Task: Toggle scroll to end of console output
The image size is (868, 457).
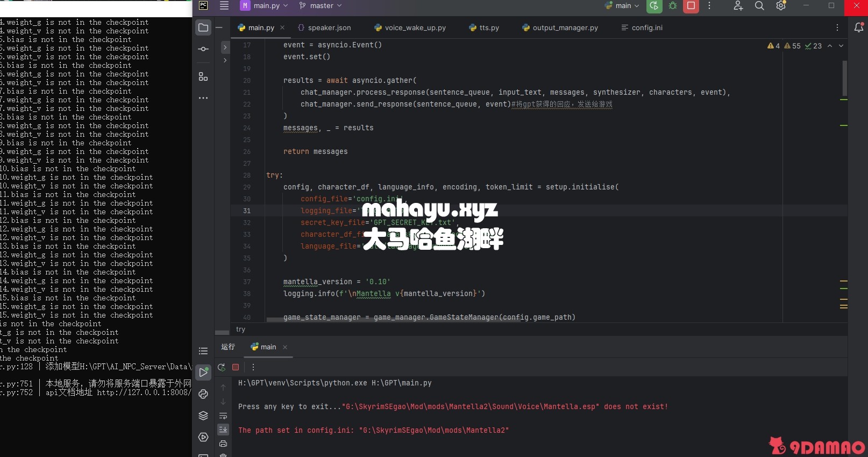Action: (223, 430)
